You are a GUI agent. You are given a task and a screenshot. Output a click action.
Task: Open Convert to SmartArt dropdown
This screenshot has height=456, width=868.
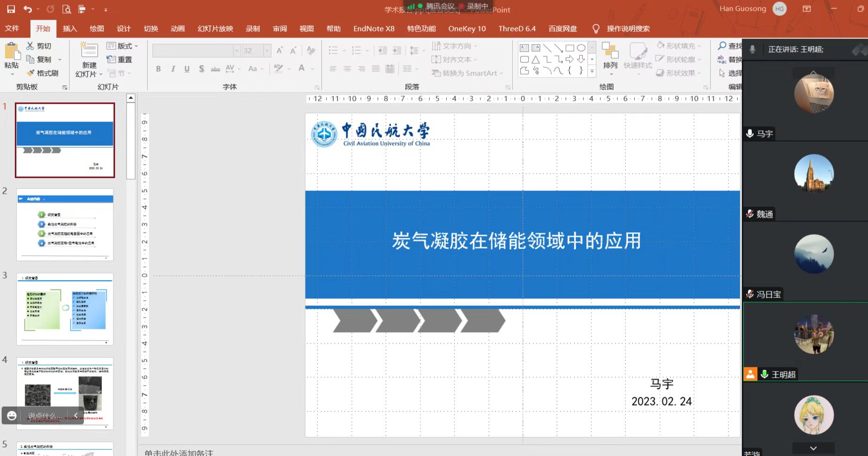coord(467,73)
